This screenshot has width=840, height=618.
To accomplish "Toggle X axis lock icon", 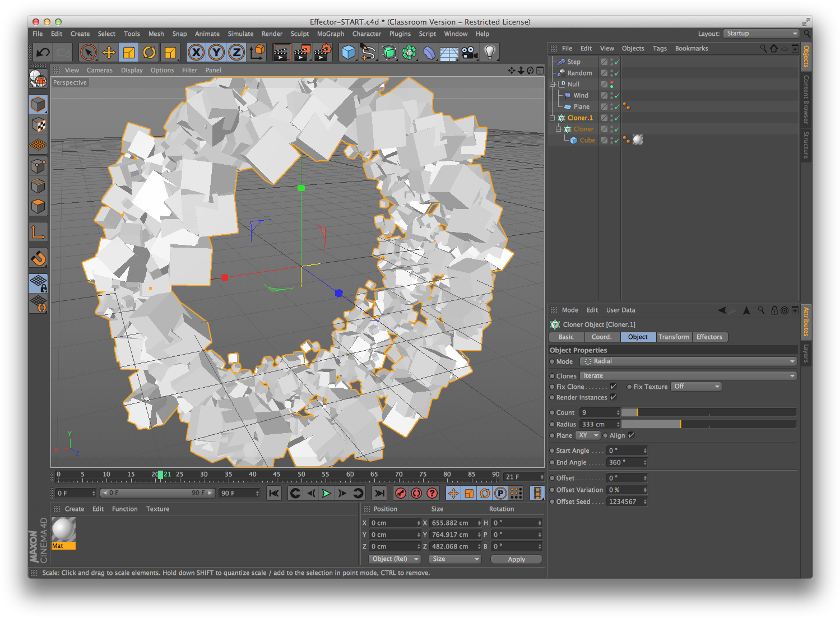I will 196,53.
